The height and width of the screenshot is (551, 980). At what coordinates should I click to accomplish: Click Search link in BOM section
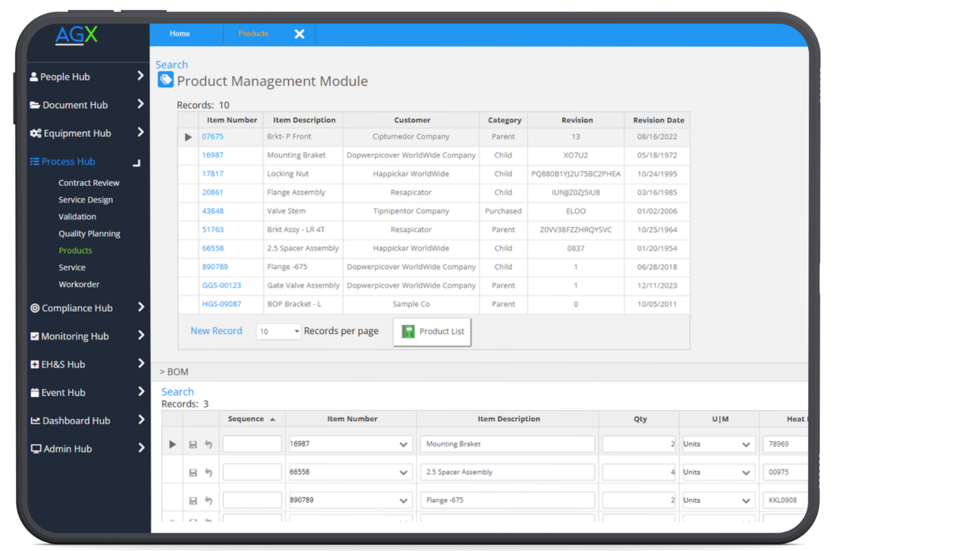178,392
